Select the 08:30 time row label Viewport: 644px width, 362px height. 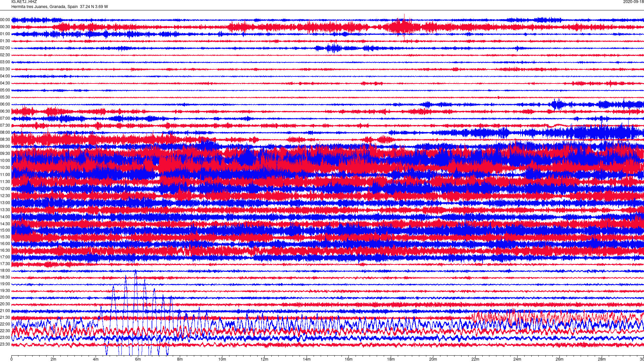[x=5, y=140]
